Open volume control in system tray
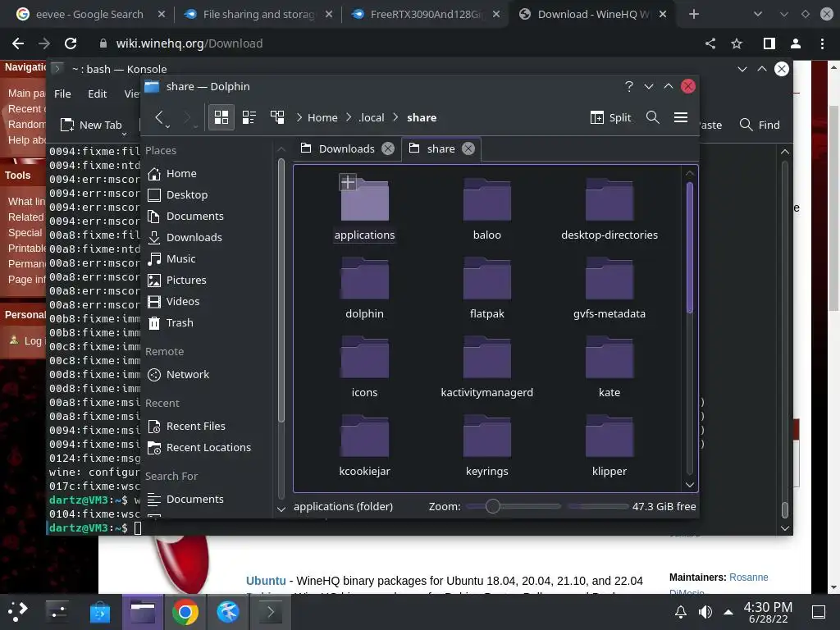Screen dimensions: 840x630 [705, 612]
